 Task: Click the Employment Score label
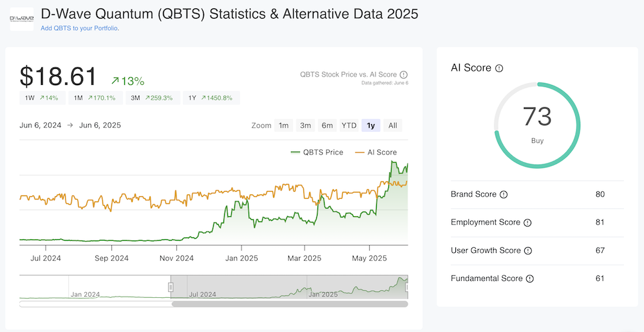pos(486,223)
